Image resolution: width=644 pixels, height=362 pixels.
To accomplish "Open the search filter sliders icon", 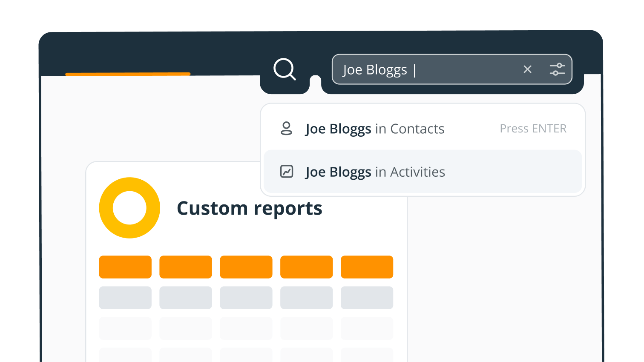I will click(557, 69).
